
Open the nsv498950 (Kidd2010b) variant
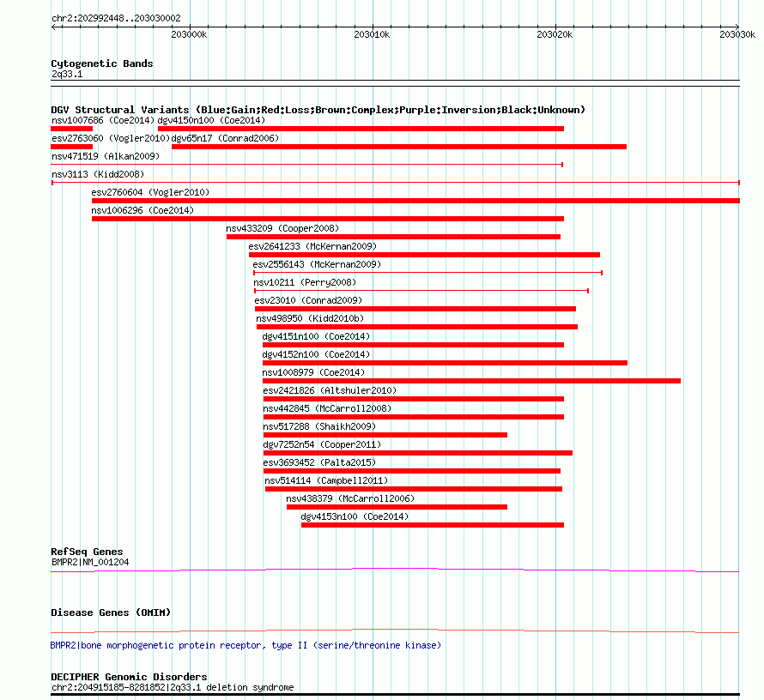(x=311, y=318)
